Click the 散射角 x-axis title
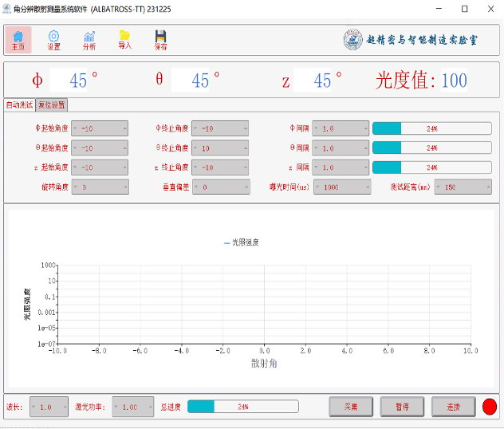 pos(264,364)
